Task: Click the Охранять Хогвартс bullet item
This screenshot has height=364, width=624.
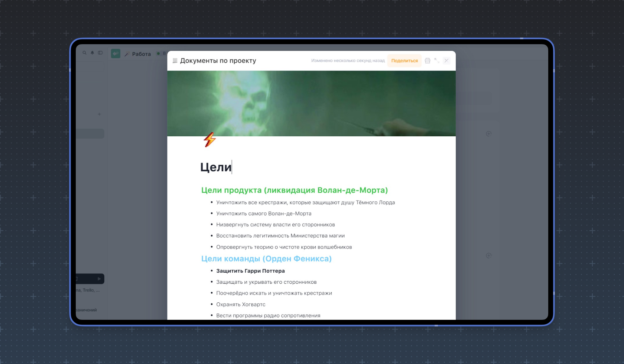Action: tap(241, 304)
